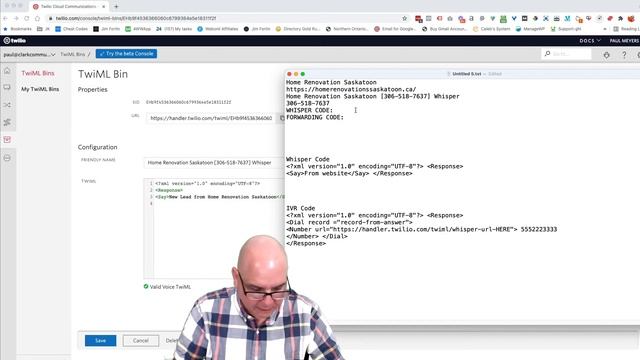Click the browser home icon

tap(37, 18)
